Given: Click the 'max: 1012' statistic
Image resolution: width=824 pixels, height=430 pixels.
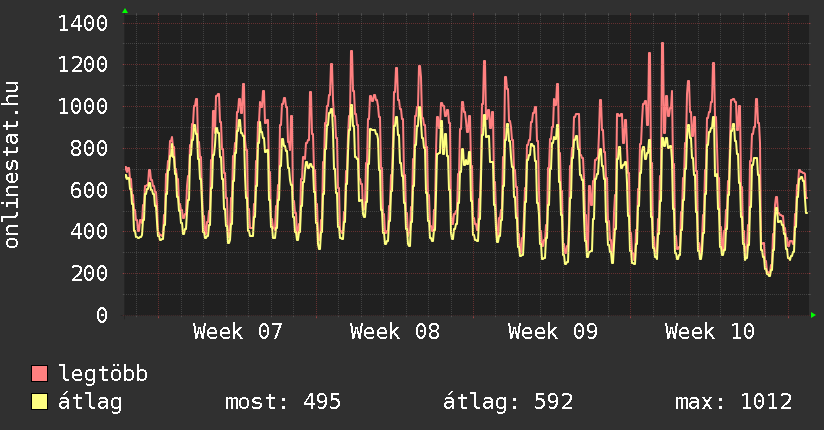Looking at the screenshot, I should 734,402.
